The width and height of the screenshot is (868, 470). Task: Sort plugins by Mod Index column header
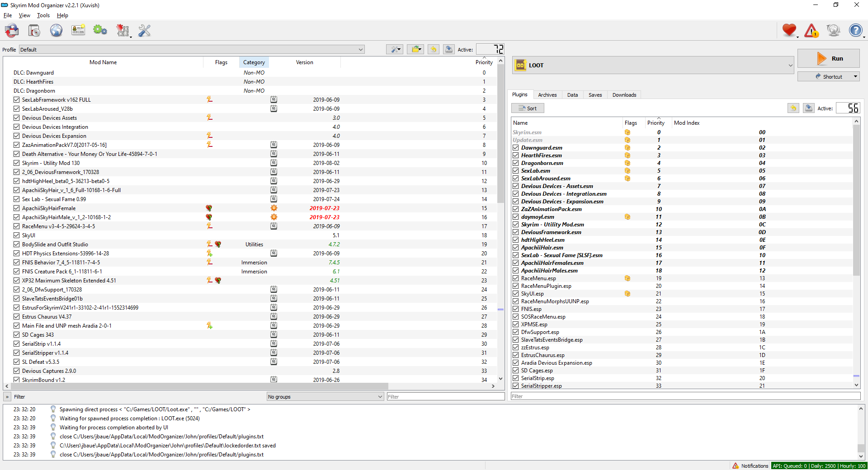[687, 123]
